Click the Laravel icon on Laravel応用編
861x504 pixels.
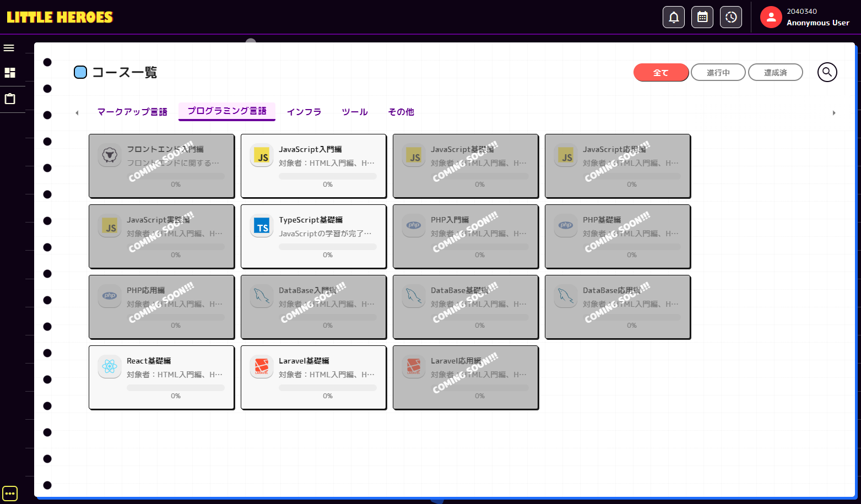coord(414,367)
